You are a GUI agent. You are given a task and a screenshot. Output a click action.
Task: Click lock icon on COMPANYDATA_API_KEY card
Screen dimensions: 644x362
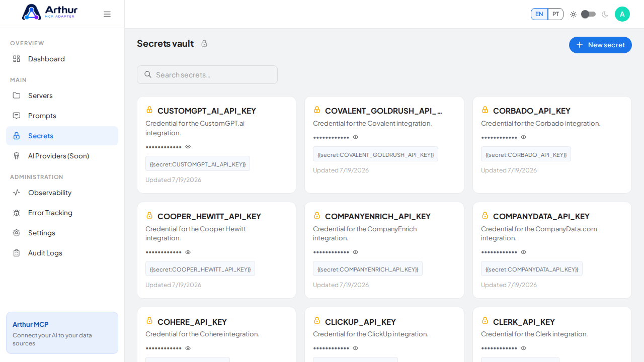point(485,215)
